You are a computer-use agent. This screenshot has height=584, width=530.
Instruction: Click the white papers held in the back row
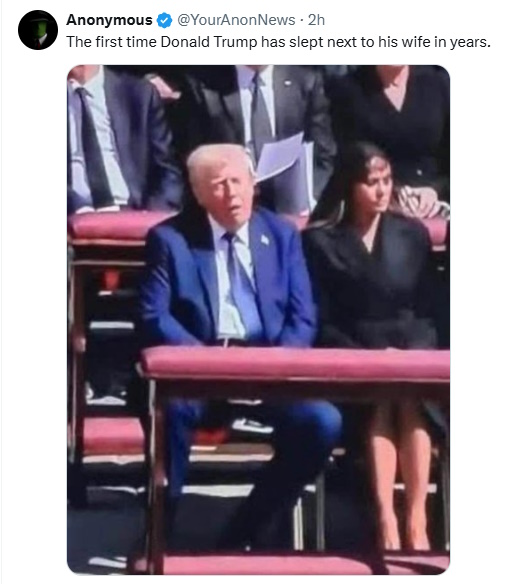(x=284, y=166)
